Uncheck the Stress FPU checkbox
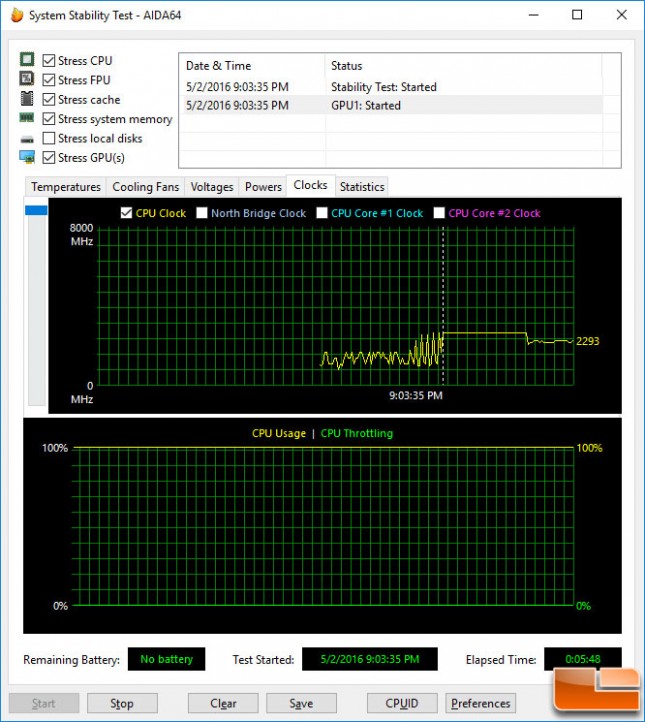This screenshot has width=645, height=722. tap(48, 80)
